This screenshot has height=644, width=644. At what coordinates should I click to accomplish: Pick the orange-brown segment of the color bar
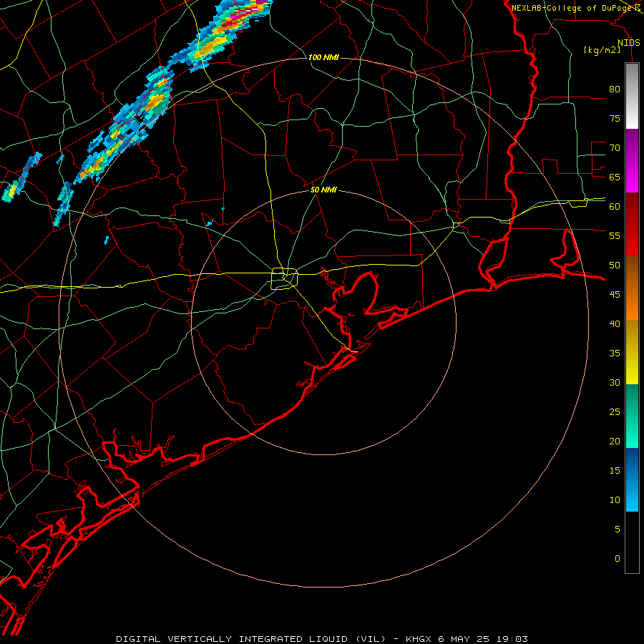point(632,288)
